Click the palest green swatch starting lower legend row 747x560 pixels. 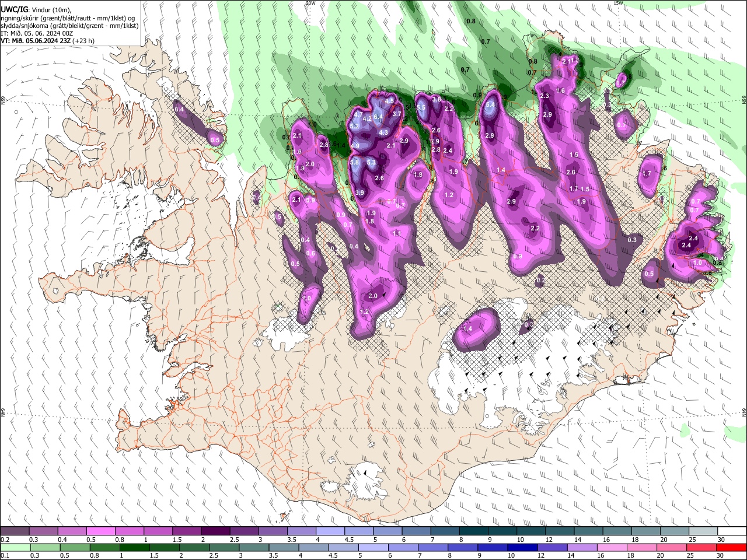[16, 548]
